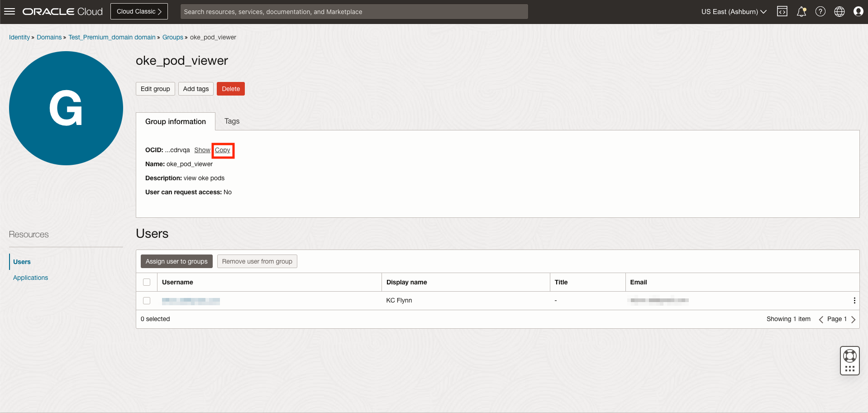Image resolution: width=868 pixels, height=413 pixels.
Task: Launch Cloud Shell developer tools icon
Action: (782, 12)
